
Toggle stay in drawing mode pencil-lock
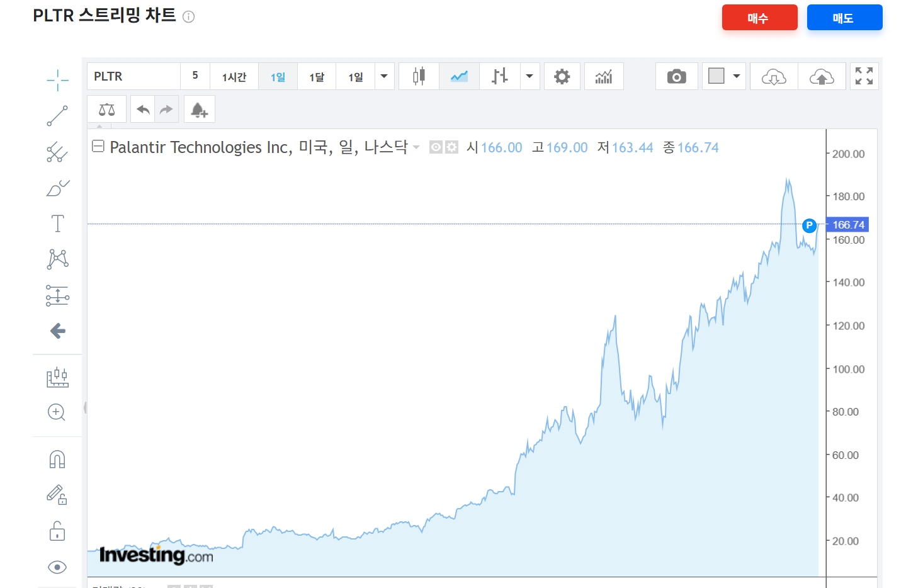click(57, 495)
